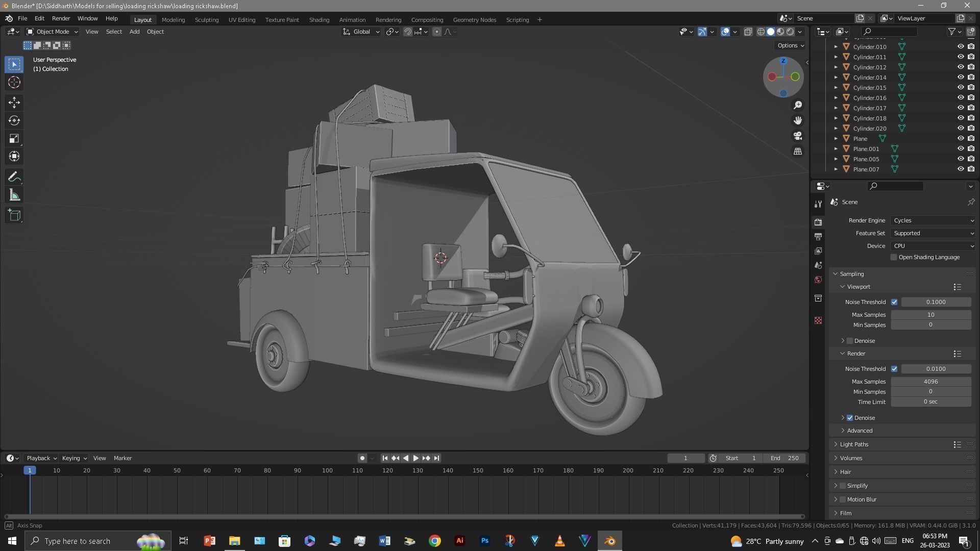Expand Advanced sampling section
This screenshot has width=980, height=551.
click(x=860, y=431)
